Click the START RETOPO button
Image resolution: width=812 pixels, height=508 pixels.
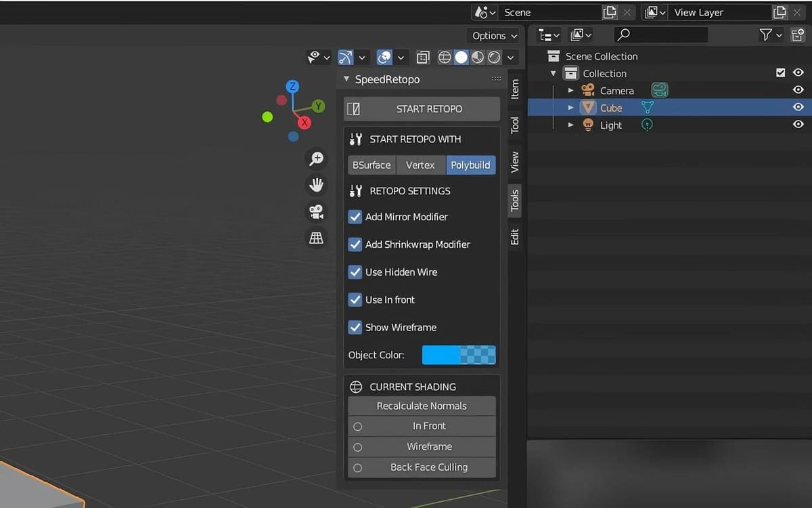point(422,108)
